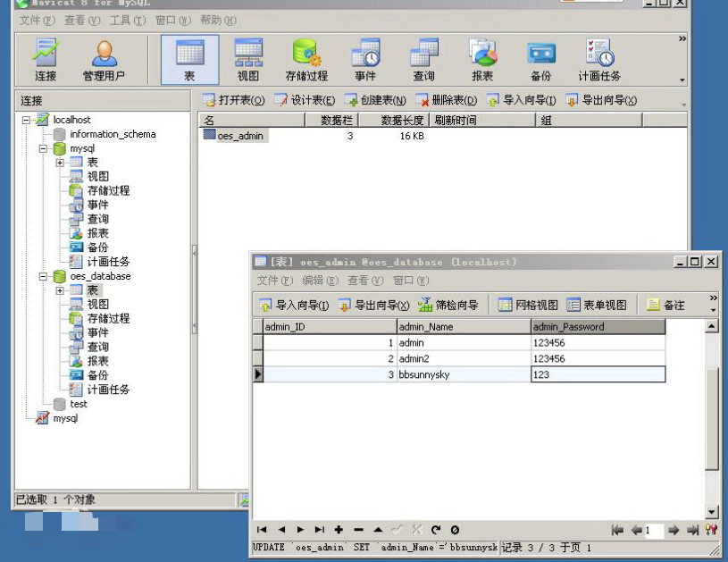Open the 视图 views section in the toolbar

point(248,61)
